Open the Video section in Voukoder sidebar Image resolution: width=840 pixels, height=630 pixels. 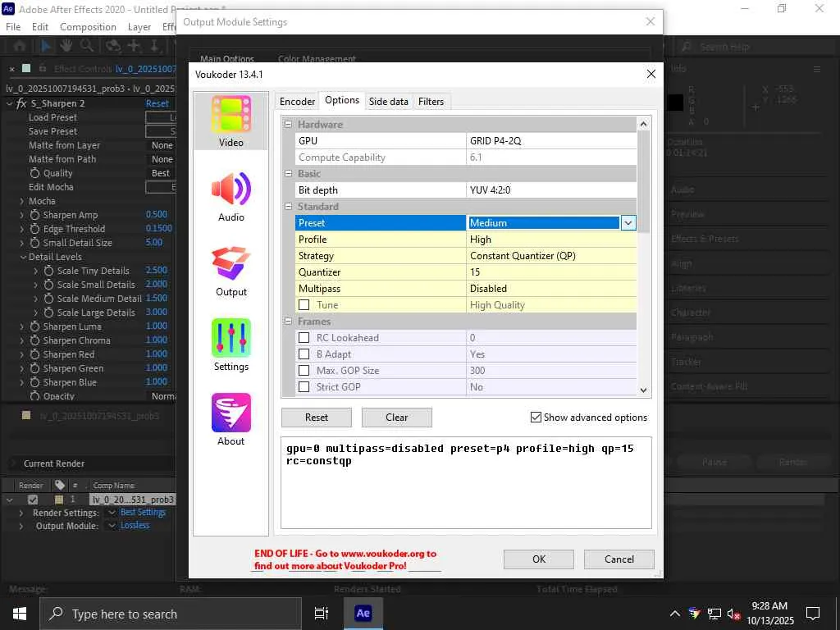click(231, 121)
